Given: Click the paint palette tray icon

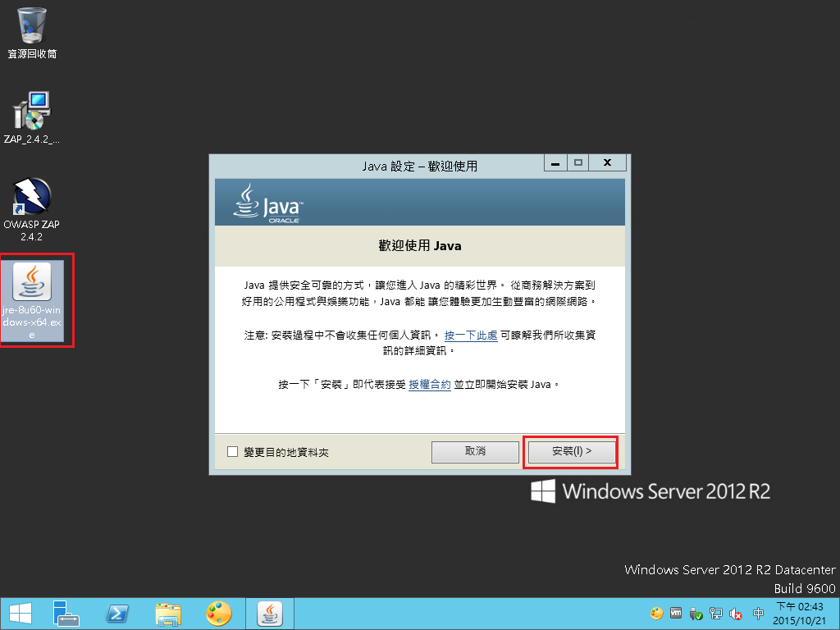Looking at the screenshot, I should tap(657, 614).
